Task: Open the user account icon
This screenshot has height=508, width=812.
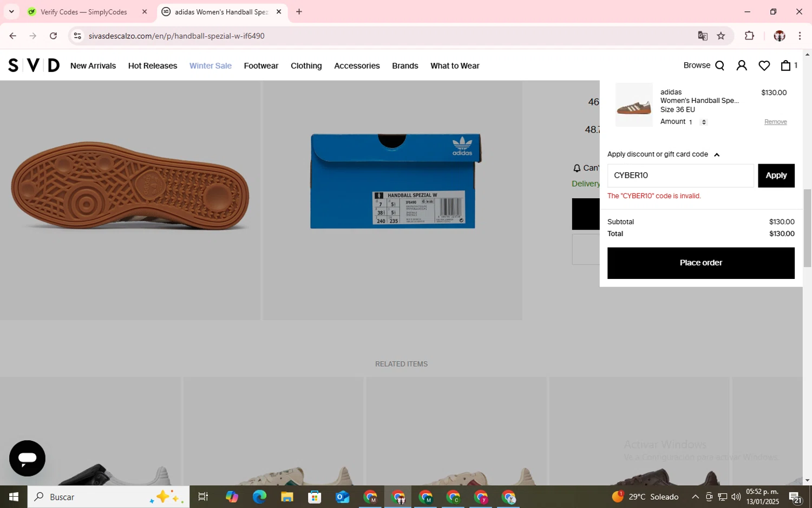Action: 742,66
